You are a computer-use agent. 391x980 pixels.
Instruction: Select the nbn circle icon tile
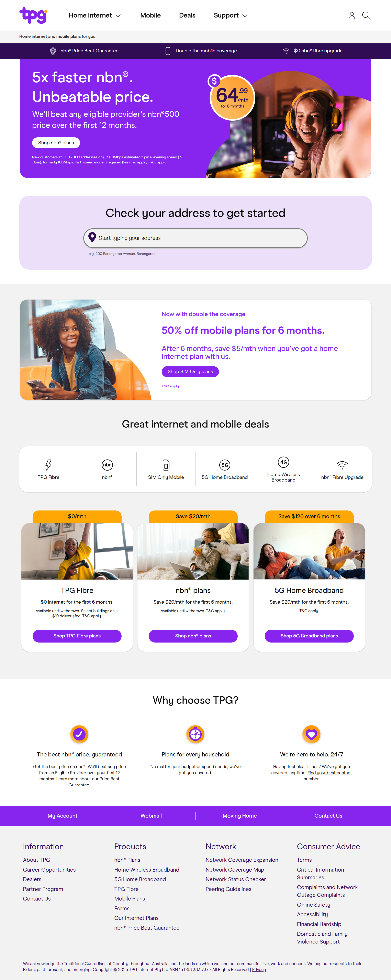107,464
